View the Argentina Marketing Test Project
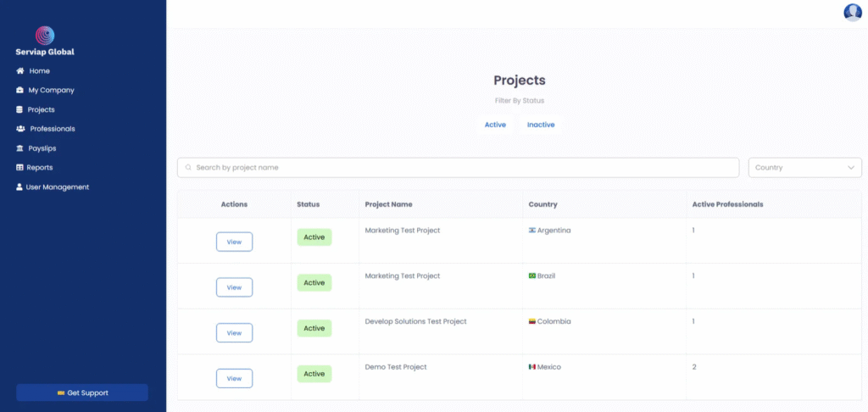The height and width of the screenshot is (412, 868). [x=234, y=242]
